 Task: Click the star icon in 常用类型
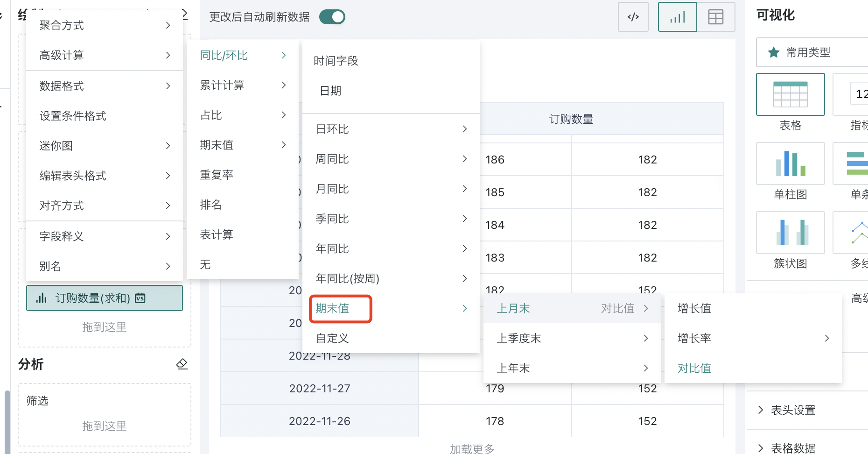pos(773,52)
